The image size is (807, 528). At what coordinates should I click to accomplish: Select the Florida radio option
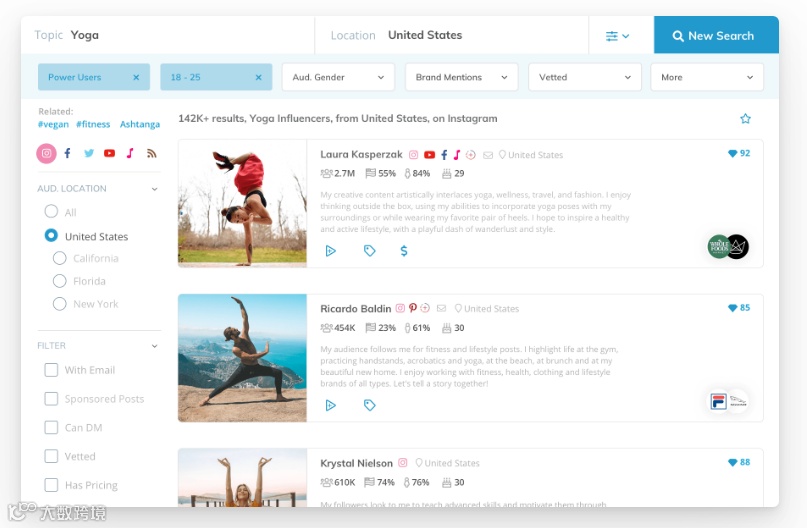(x=60, y=280)
